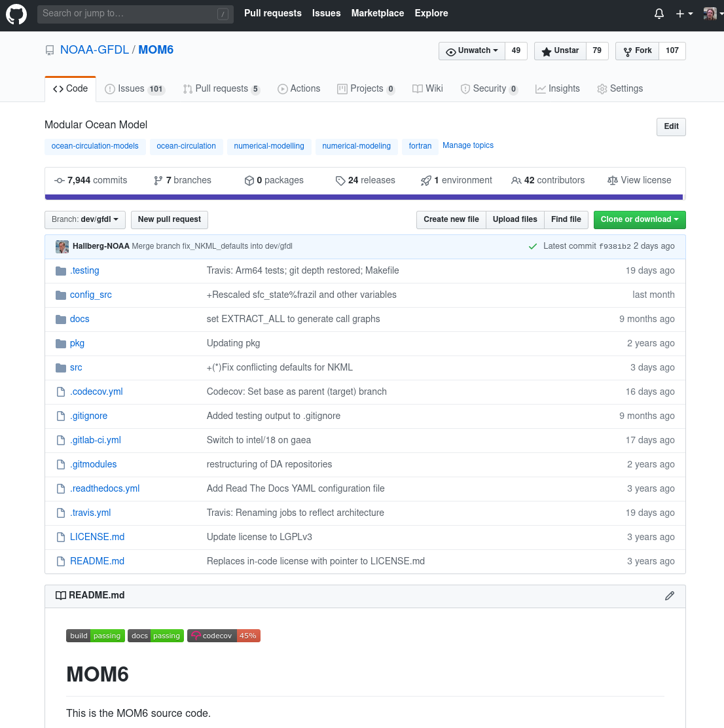Click the pencil icon to edit README.md
This screenshot has width=724, height=728.
[669, 596]
